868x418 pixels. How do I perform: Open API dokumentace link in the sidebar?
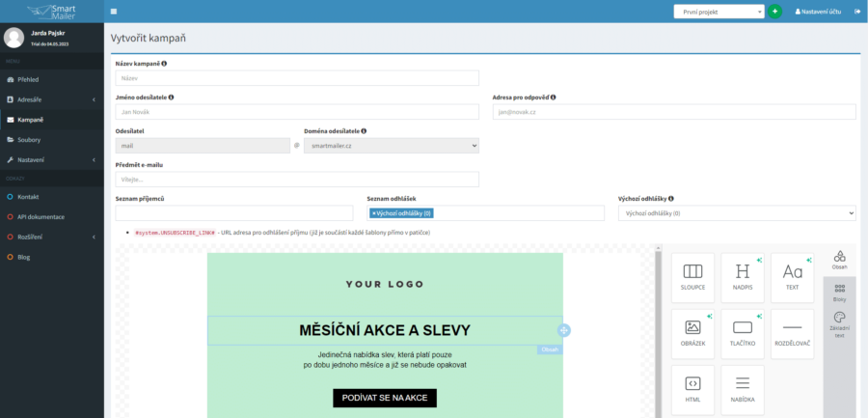(x=52, y=217)
